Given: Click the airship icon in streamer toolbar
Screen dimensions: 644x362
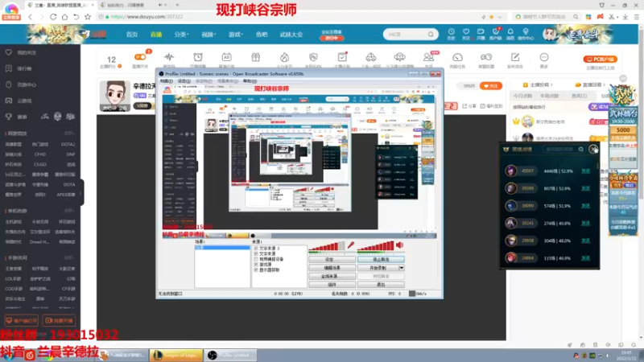Looking at the screenshot, I should 399,57.
